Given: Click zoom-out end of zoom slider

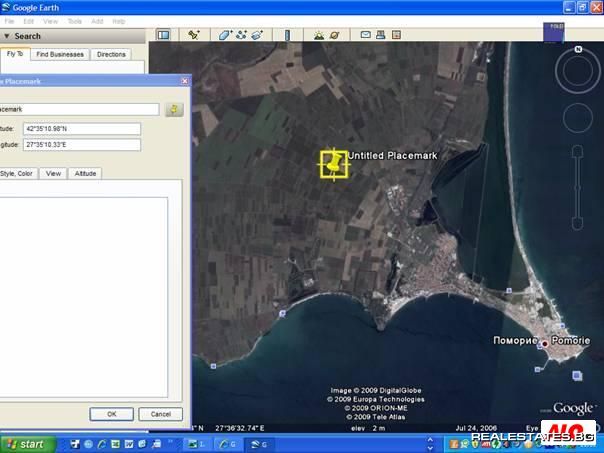Looking at the screenshot, I should pos(577,223).
